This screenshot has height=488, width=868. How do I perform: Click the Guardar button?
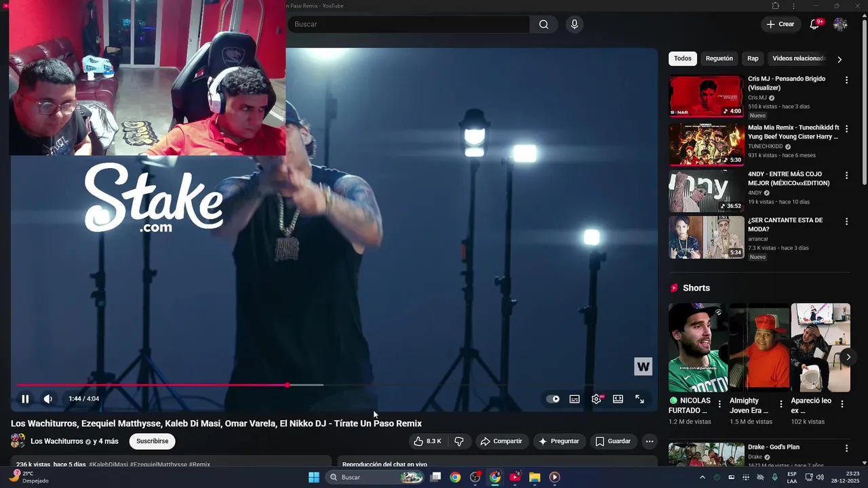tap(613, 441)
